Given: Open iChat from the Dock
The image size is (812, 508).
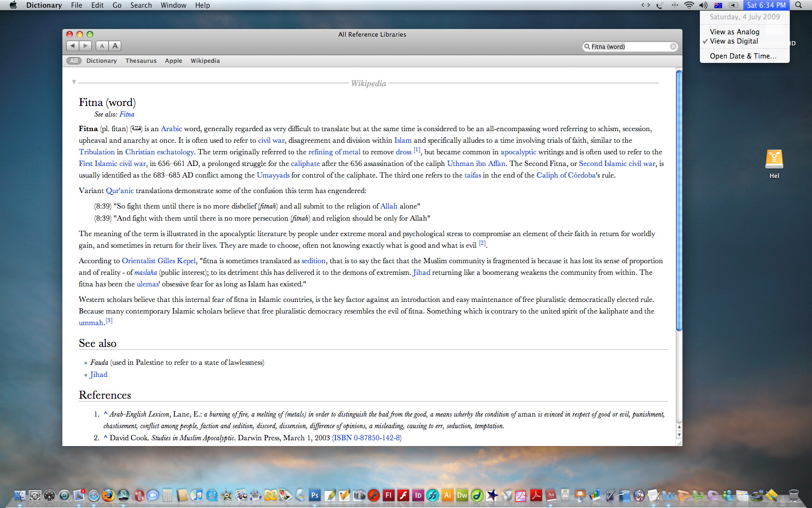Looking at the screenshot, I should [153, 495].
